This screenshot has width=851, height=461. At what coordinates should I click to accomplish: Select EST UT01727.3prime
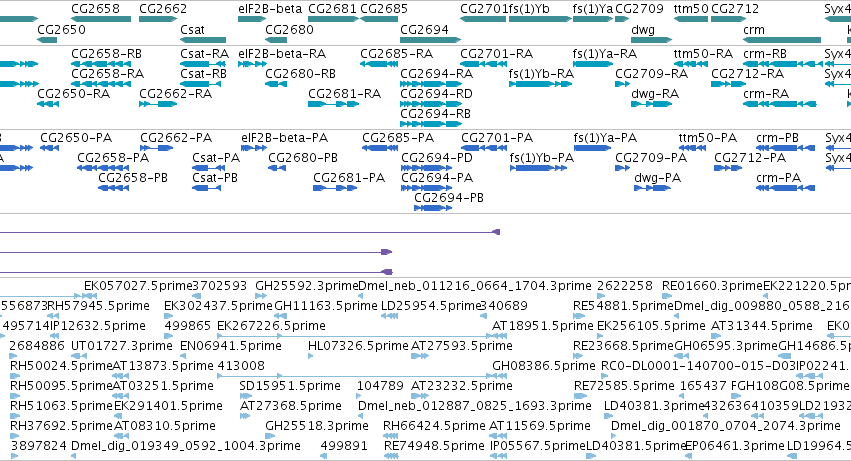[x=122, y=346]
